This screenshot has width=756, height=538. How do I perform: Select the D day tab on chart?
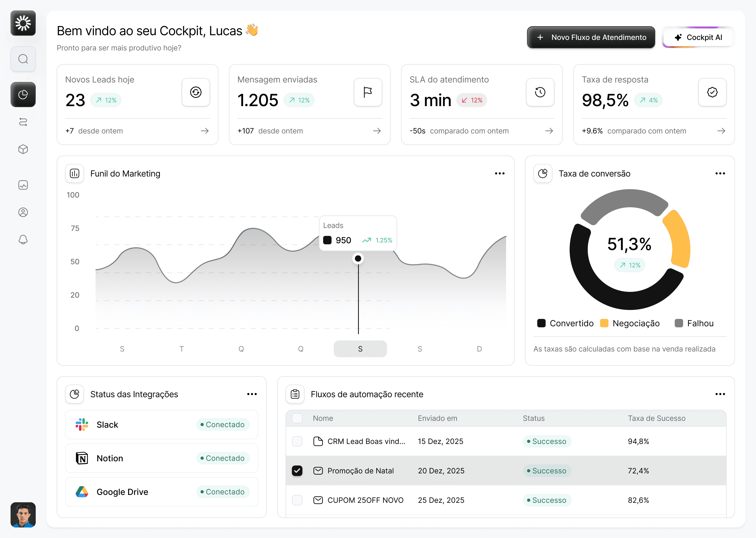click(479, 349)
